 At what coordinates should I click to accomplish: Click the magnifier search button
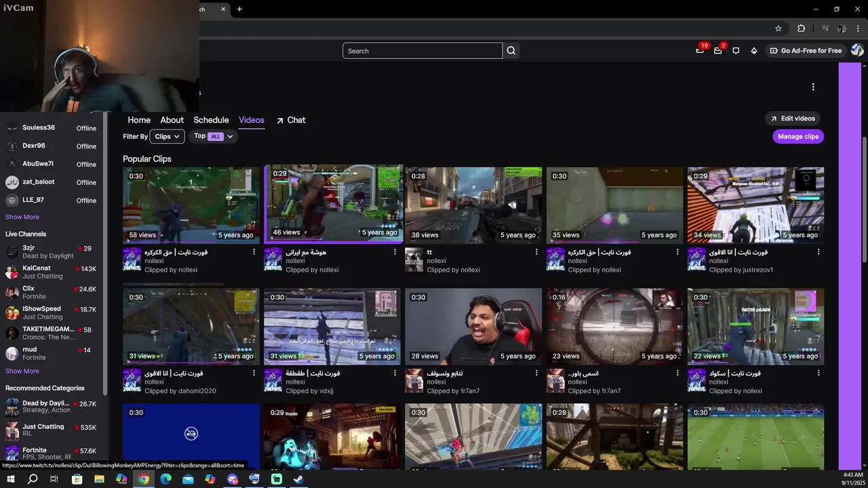[x=511, y=51]
